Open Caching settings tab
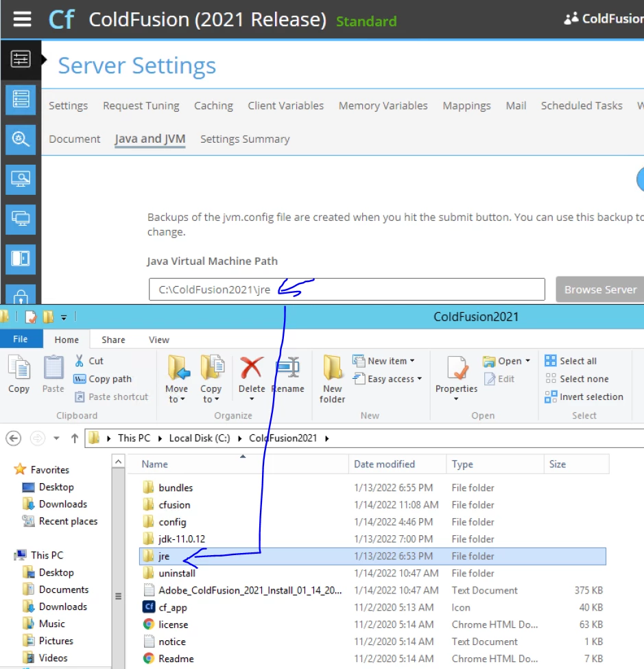Viewport: 644px width, 669px height. pyautogui.click(x=214, y=106)
